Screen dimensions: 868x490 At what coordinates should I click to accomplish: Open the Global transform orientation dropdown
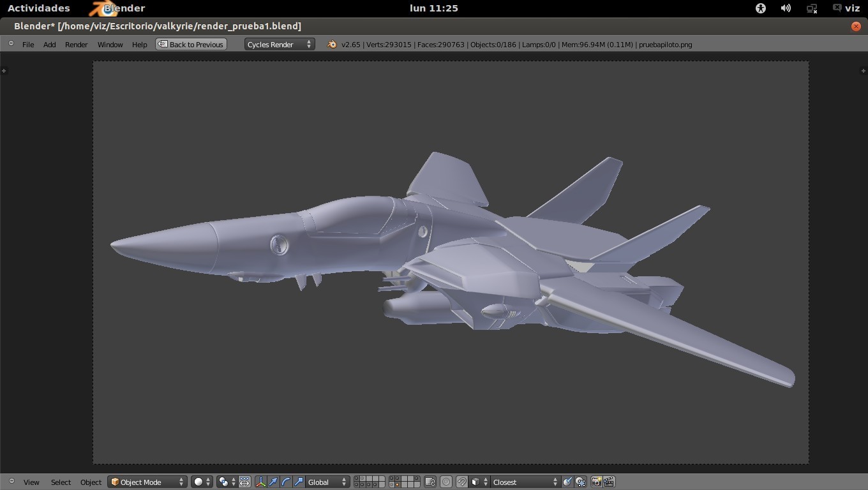[x=328, y=482]
